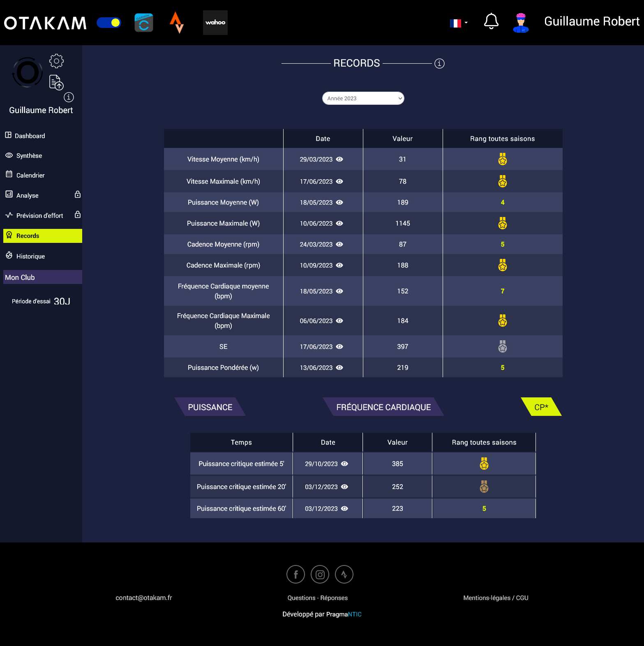Click gold medal for Puissance critique 5'
The width and height of the screenshot is (644, 646).
pos(484,464)
